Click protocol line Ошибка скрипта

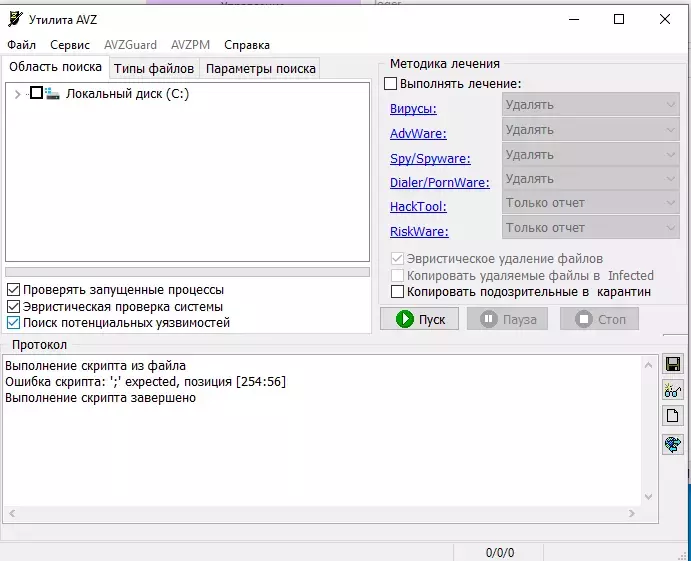(x=145, y=382)
